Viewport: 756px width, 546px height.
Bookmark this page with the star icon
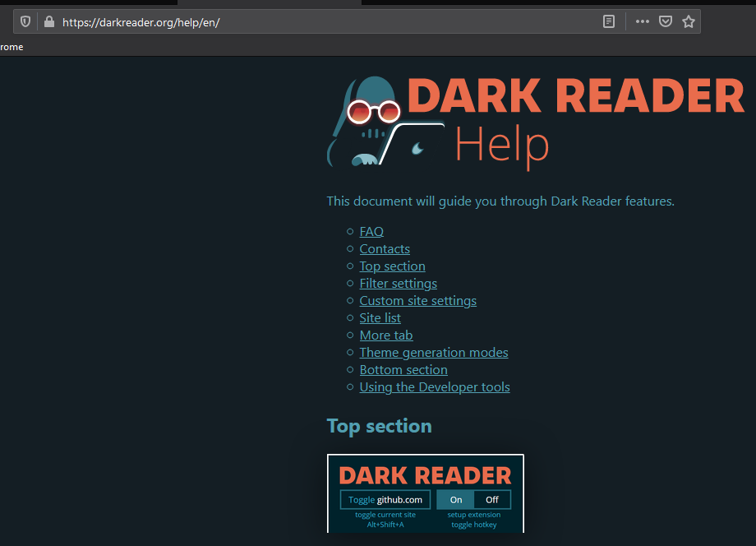tap(689, 22)
